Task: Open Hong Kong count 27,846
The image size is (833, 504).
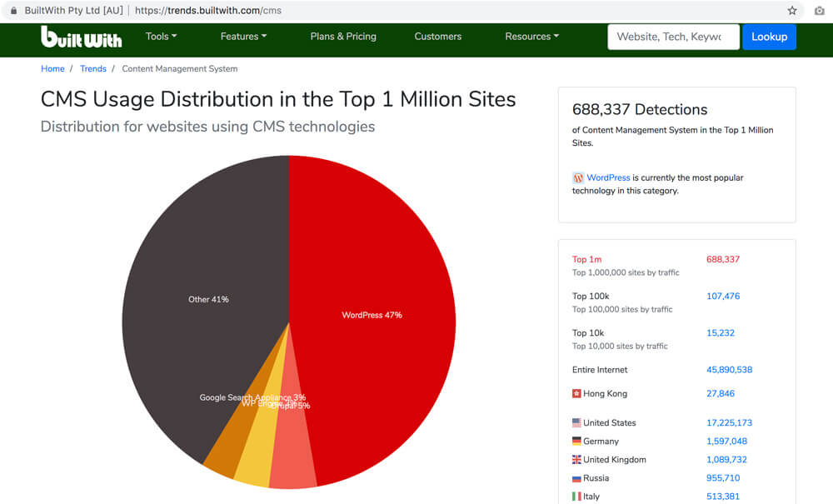Action: (721, 393)
